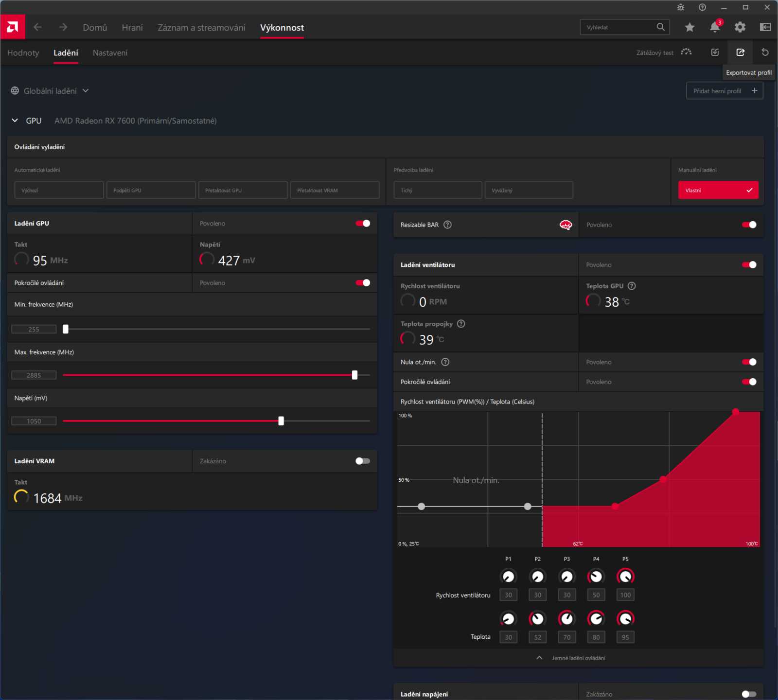This screenshot has height=700, width=778.
Task: Toggle fan Pokročilé ovládání switch
Action: coord(749,382)
